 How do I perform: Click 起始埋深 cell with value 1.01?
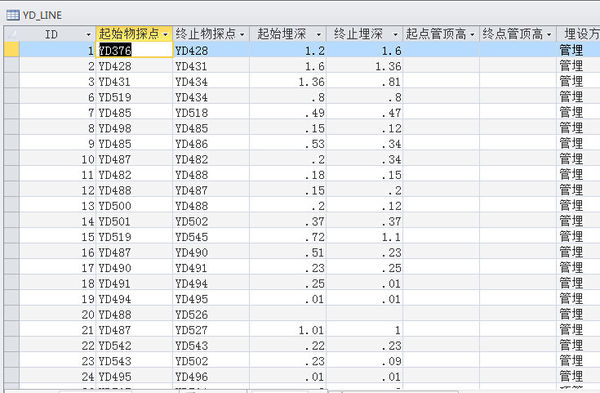coord(288,330)
